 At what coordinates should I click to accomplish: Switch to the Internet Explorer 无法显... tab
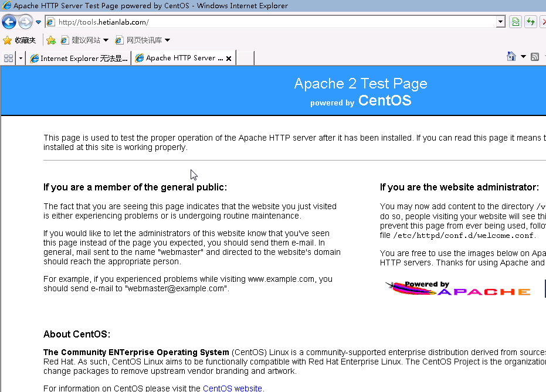click(79, 58)
